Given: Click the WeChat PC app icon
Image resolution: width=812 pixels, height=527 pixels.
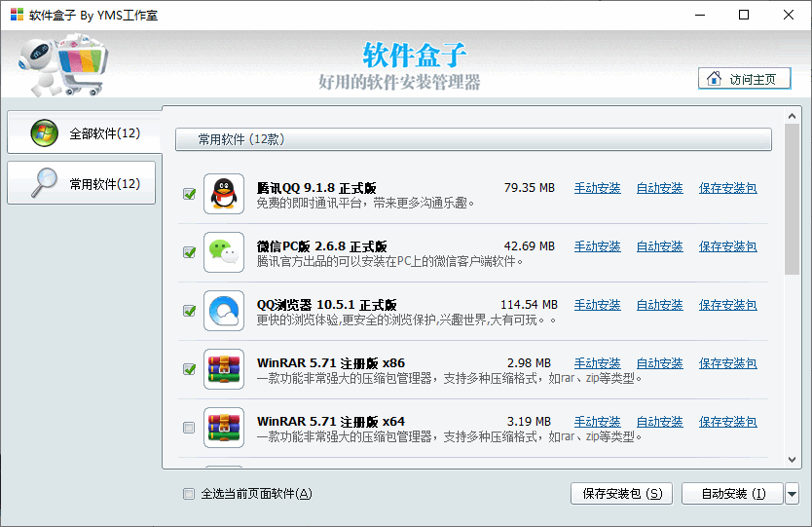Looking at the screenshot, I should coord(224,252).
